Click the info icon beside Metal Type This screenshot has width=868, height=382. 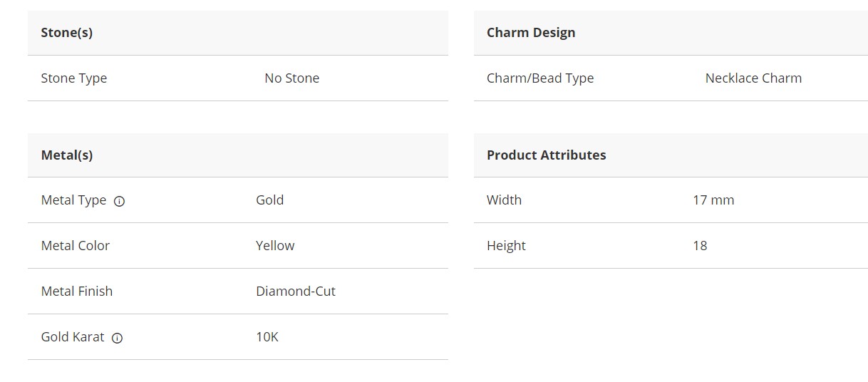[120, 201]
